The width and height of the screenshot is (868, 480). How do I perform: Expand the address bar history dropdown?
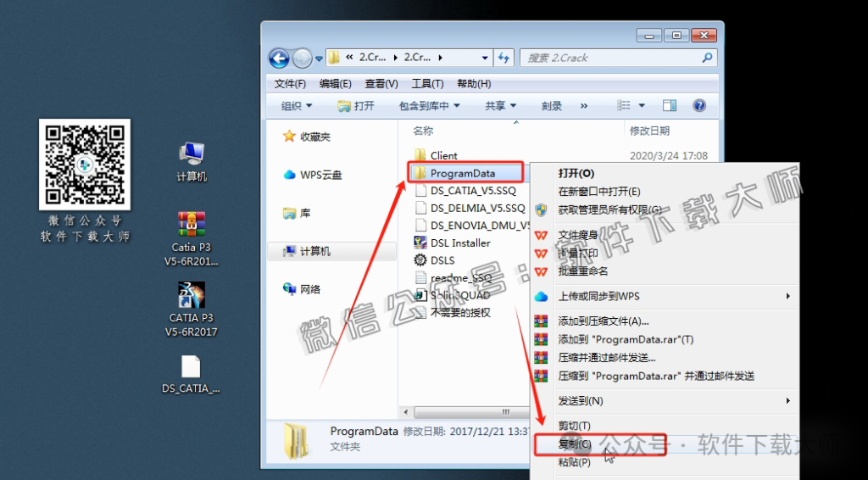point(484,58)
